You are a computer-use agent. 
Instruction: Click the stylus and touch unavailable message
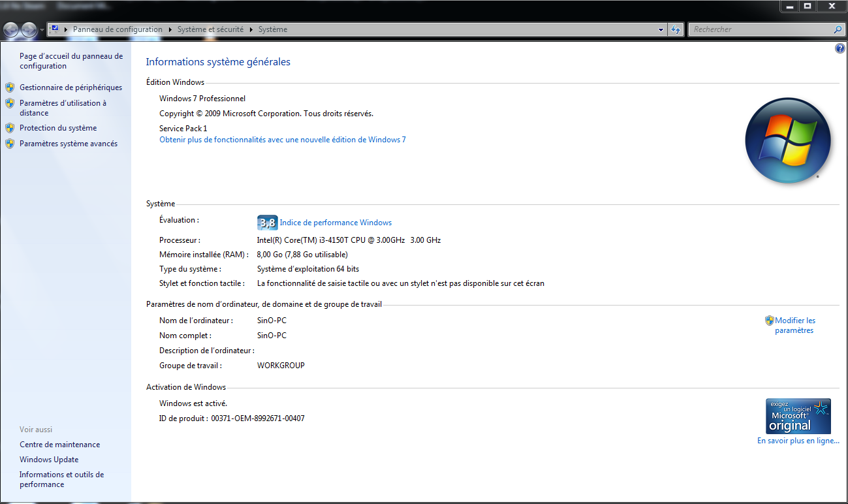pos(401,283)
